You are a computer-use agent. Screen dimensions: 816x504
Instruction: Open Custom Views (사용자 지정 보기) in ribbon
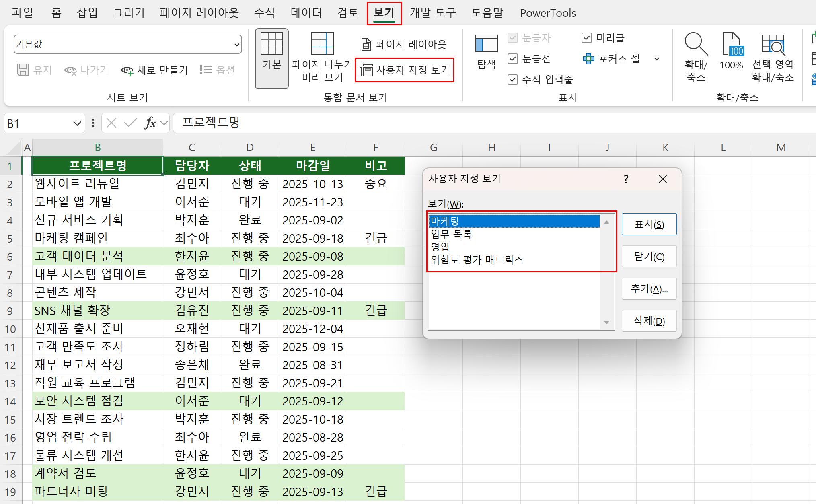coord(405,70)
